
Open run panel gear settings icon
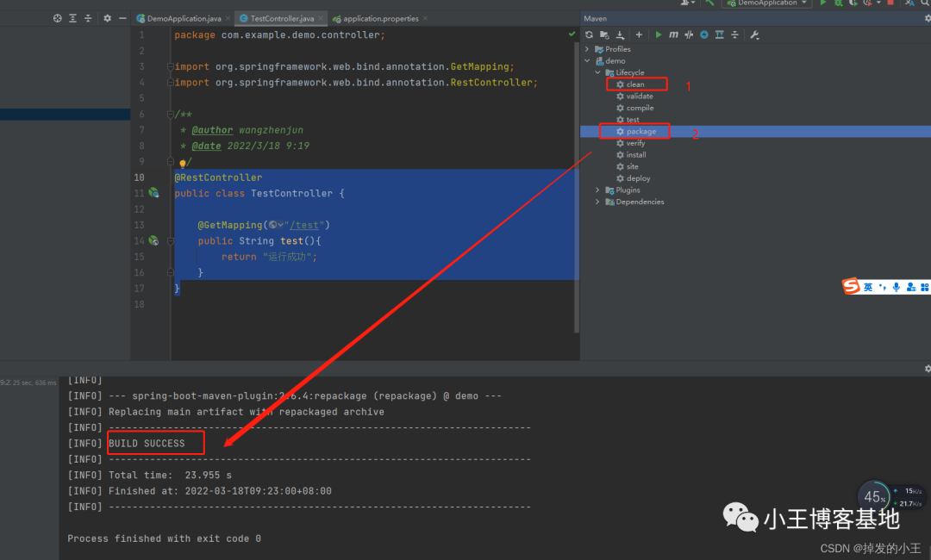[928, 369]
